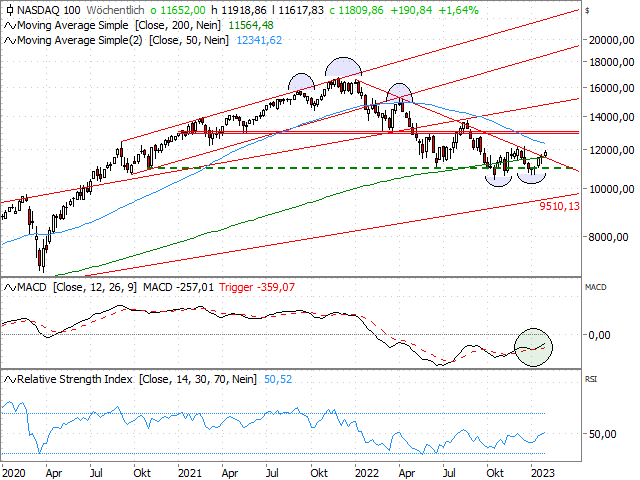The image size is (640, 480).
Task: Click the percent change +1,64%
Action: pos(458,10)
